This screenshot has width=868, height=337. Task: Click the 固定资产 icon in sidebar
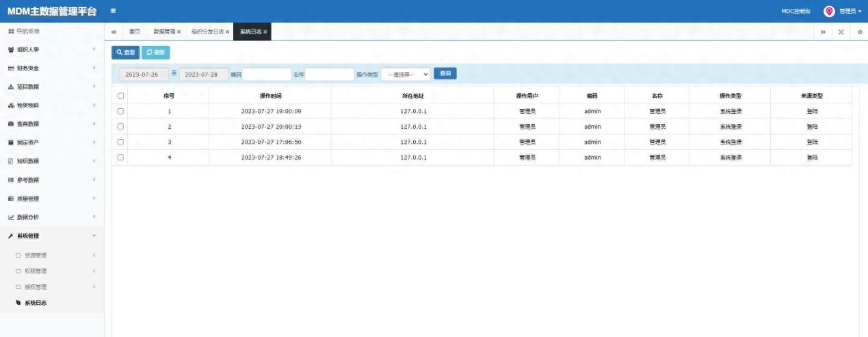10,142
